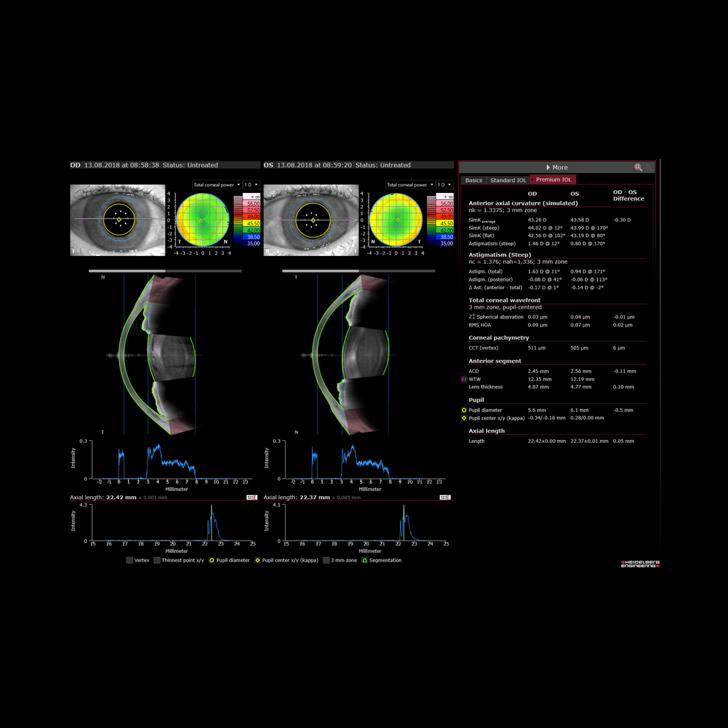Toggle the Segmentation overlay

tap(365, 561)
